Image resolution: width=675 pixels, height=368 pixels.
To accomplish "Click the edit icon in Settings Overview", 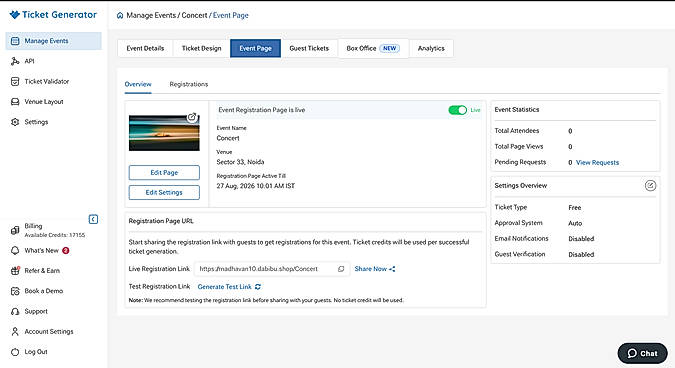I will point(650,186).
